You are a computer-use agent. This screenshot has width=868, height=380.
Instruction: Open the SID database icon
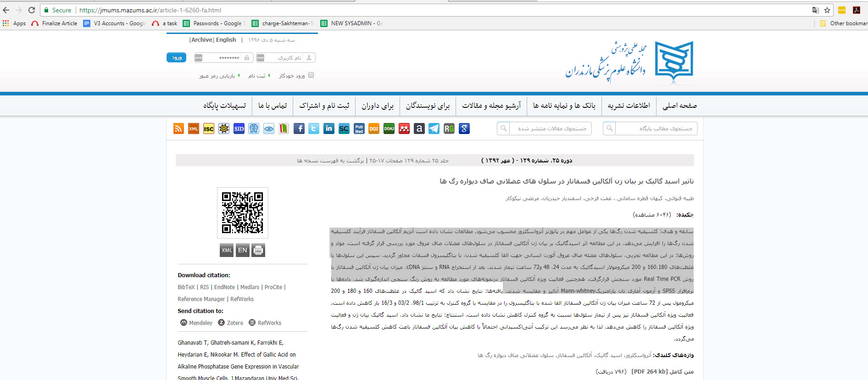(239, 129)
